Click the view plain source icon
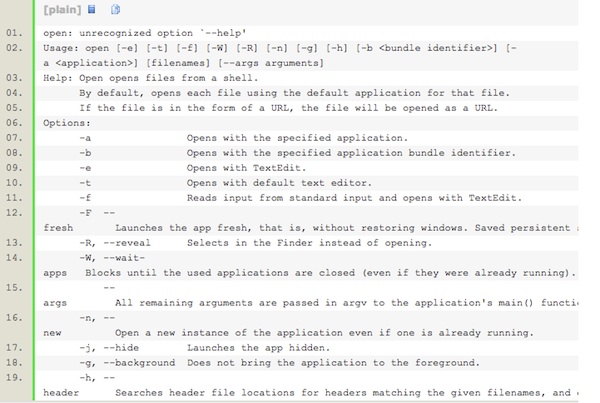Viewport: 600px width, 403px height. (92, 10)
